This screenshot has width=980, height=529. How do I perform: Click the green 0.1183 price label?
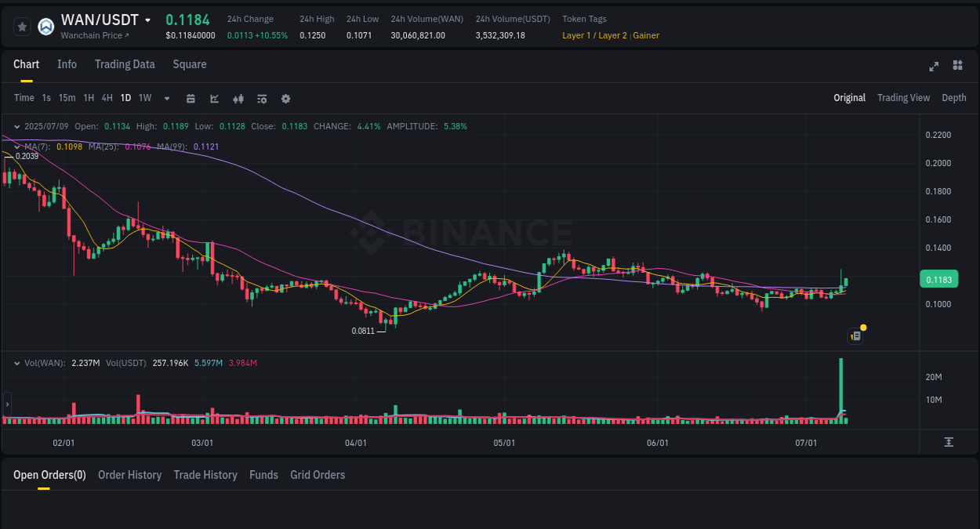pyautogui.click(x=938, y=278)
